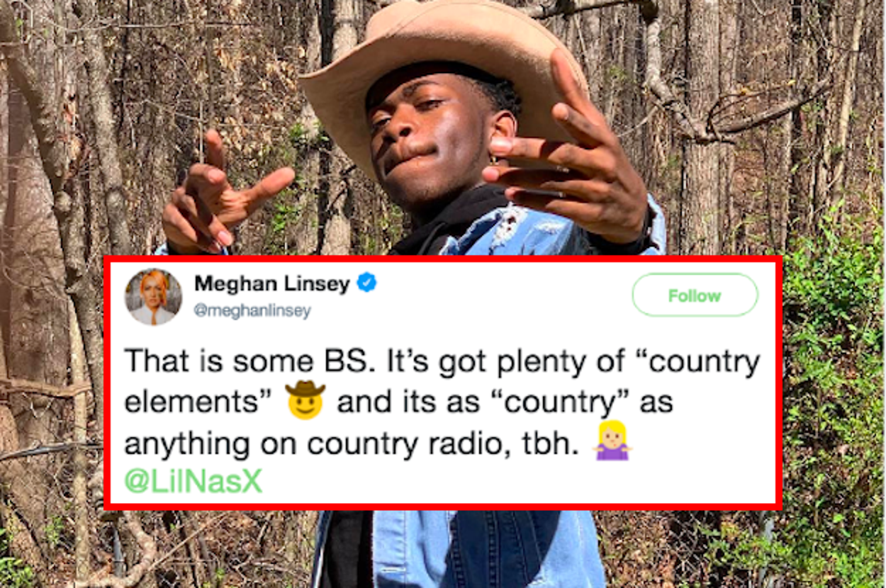
Task: Click the blue verified badge beside Meghan Linsey
Action: point(366,283)
